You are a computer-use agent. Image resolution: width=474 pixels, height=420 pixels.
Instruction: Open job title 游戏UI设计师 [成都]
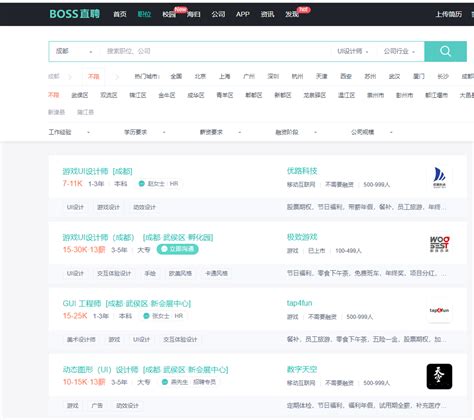[x=97, y=171]
